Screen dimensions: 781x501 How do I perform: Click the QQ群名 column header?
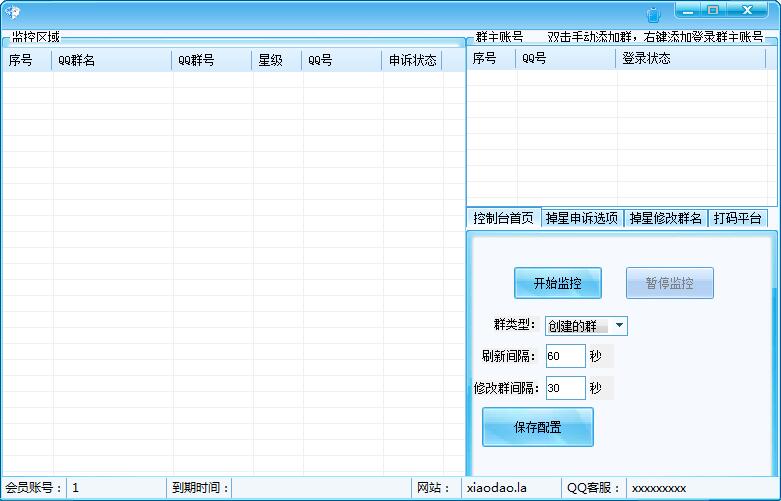tap(112, 60)
